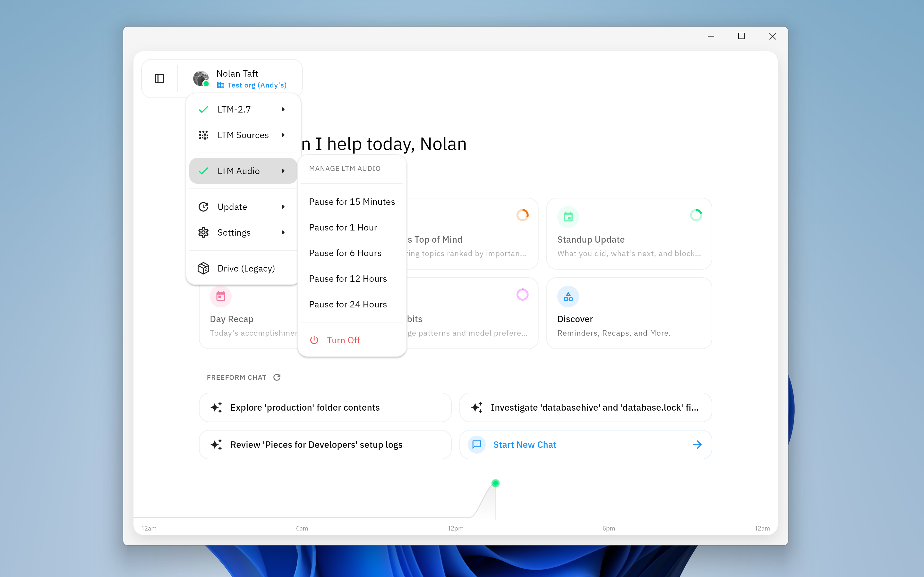This screenshot has width=924, height=577.
Task: Expand the LTM Sources submenu arrow
Action: point(283,135)
